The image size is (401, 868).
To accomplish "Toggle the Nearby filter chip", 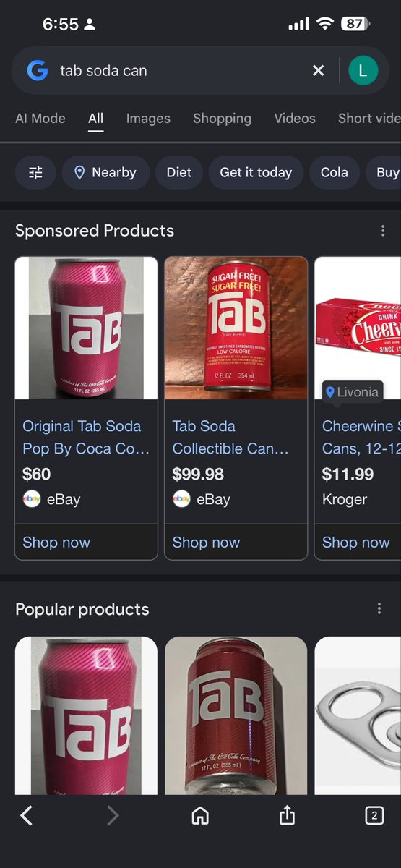I will coord(105,172).
